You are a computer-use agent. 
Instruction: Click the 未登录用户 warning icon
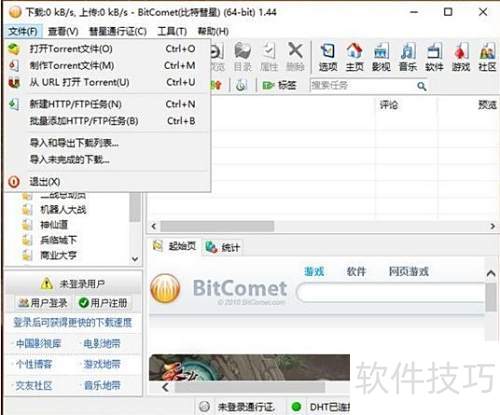point(46,284)
